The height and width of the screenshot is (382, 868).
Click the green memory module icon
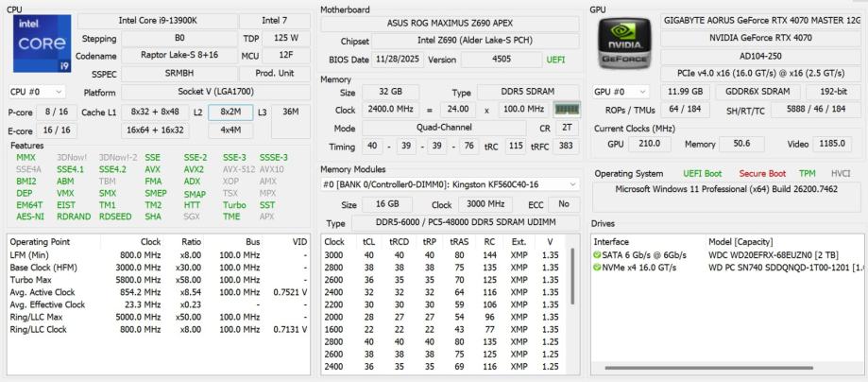(x=567, y=110)
